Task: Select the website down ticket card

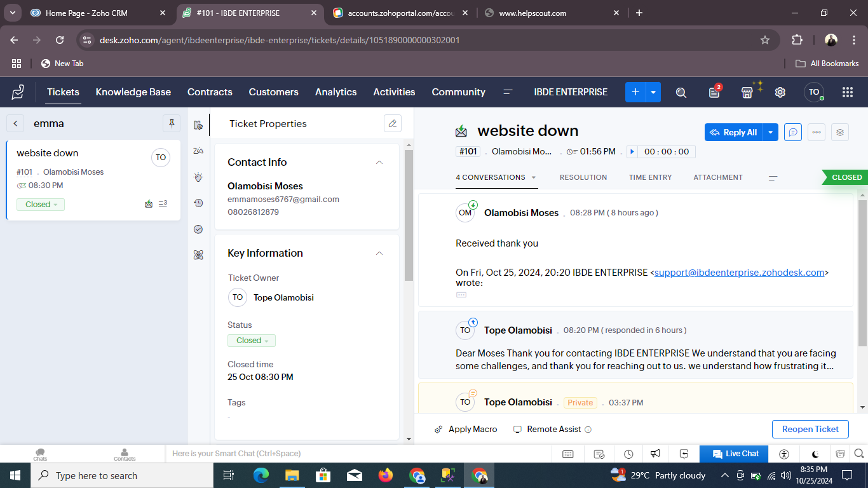Action: click(x=93, y=180)
